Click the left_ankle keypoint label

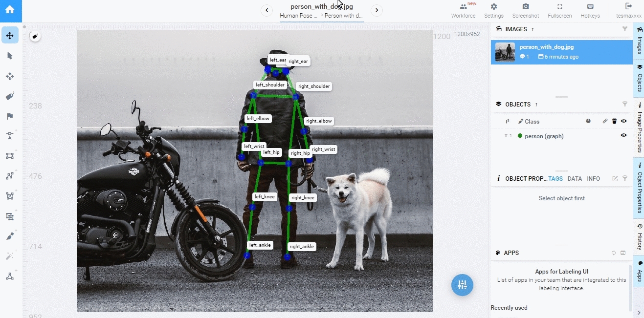click(x=260, y=245)
